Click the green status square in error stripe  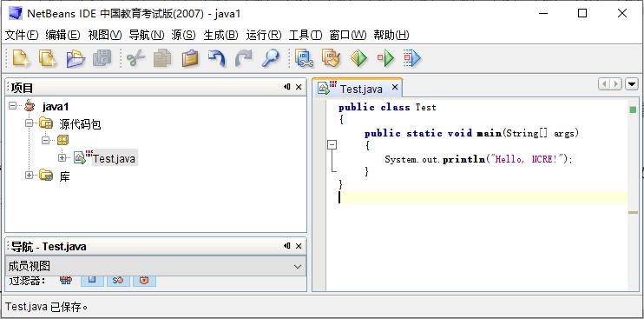point(633,110)
